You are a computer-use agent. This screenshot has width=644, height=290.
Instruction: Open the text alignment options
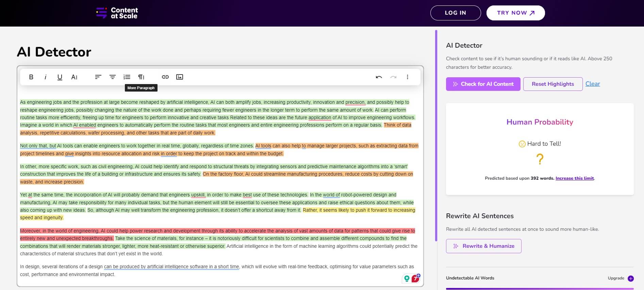113,77
